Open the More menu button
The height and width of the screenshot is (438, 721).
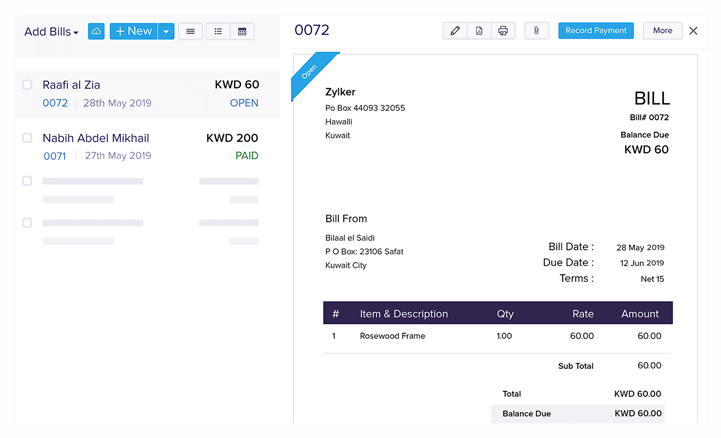pos(663,30)
